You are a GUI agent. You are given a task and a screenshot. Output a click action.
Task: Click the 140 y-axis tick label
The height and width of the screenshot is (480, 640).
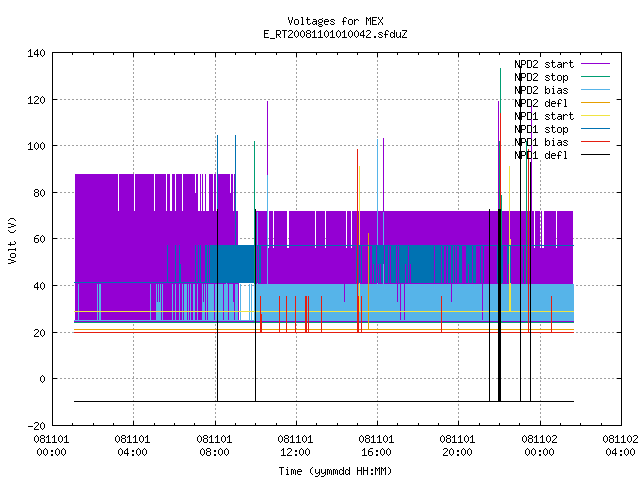[36, 53]
